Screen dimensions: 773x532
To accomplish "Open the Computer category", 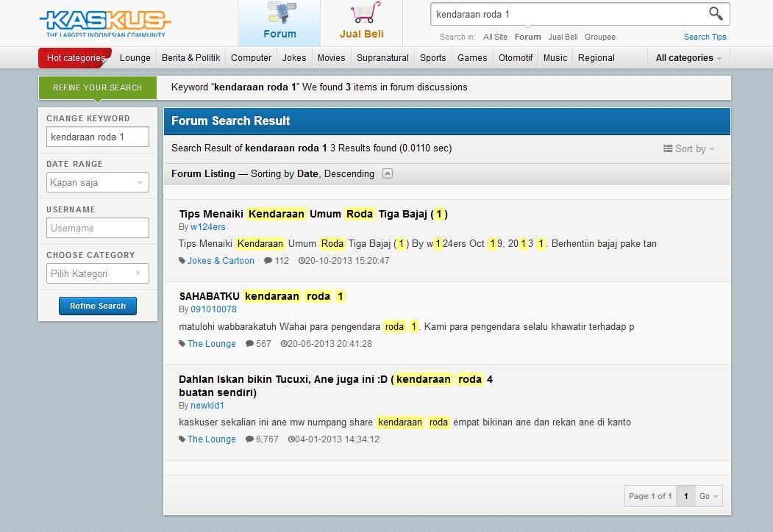I will 251,58.
